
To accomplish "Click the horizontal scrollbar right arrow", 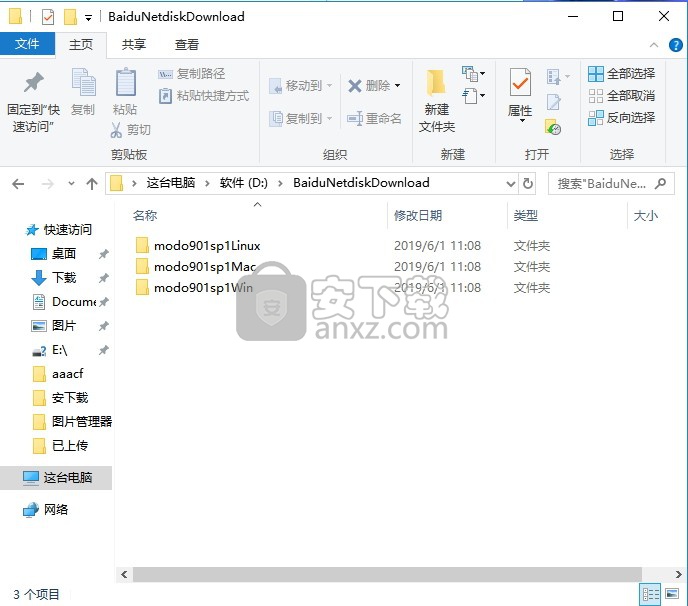I will (679, 574).
